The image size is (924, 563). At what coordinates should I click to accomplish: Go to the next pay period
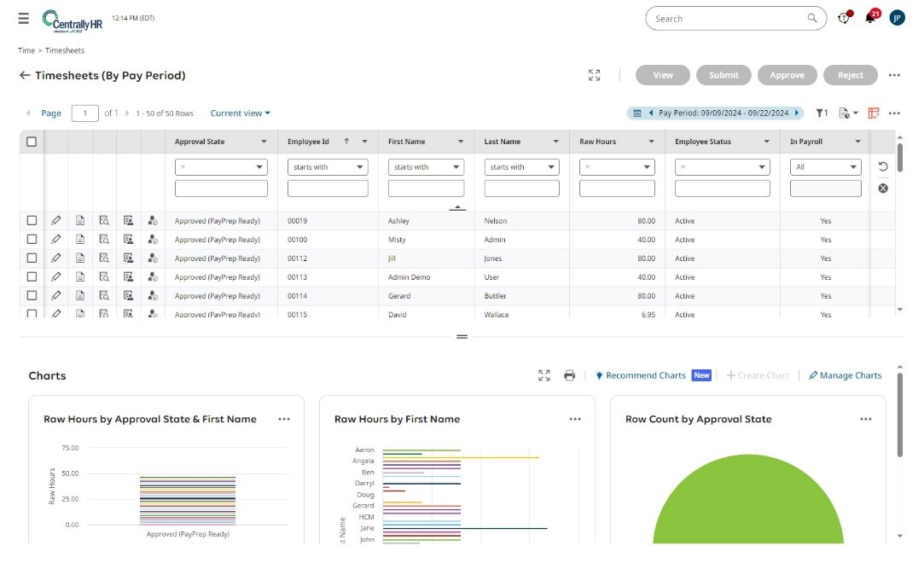coord(797,113)
